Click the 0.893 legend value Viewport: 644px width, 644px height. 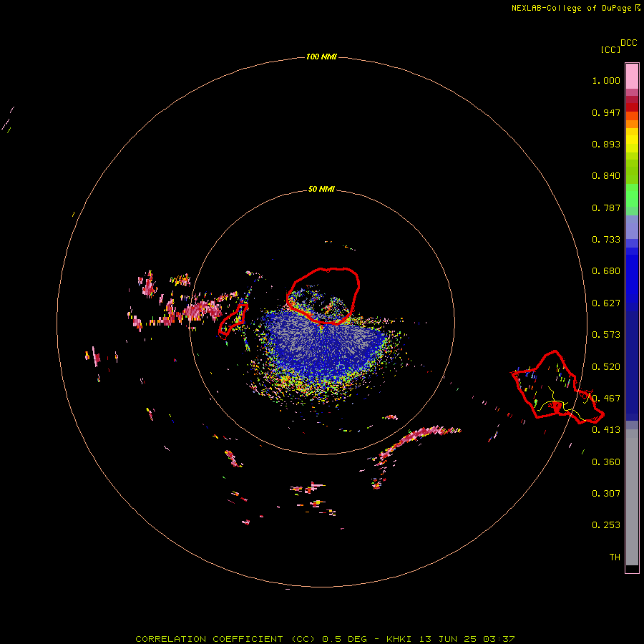pyautogui.click(x=606, y=144)
